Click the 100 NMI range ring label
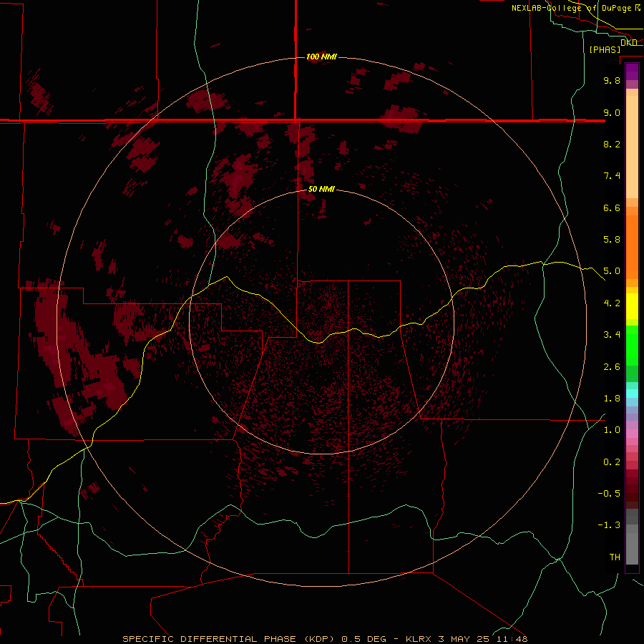The width and height of the screenshot is (644, 644). tap(321, 57)
